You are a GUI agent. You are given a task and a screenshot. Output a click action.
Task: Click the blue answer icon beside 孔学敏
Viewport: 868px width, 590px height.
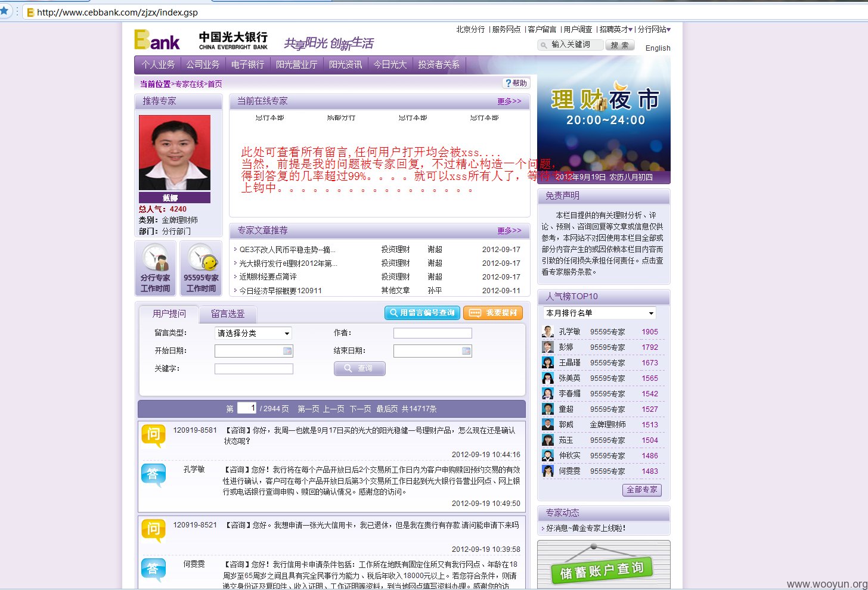(x=153, y=475)
